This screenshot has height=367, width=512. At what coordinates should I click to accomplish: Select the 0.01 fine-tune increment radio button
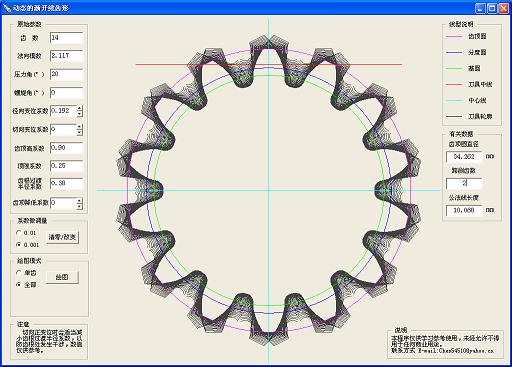pos(19,233)
